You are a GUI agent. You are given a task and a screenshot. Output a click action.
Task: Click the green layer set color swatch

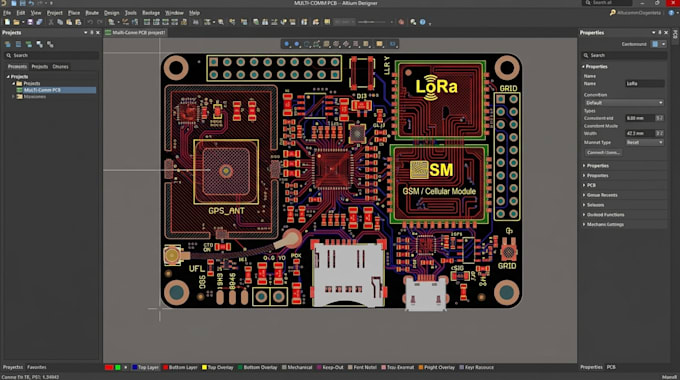pos(118,367)
